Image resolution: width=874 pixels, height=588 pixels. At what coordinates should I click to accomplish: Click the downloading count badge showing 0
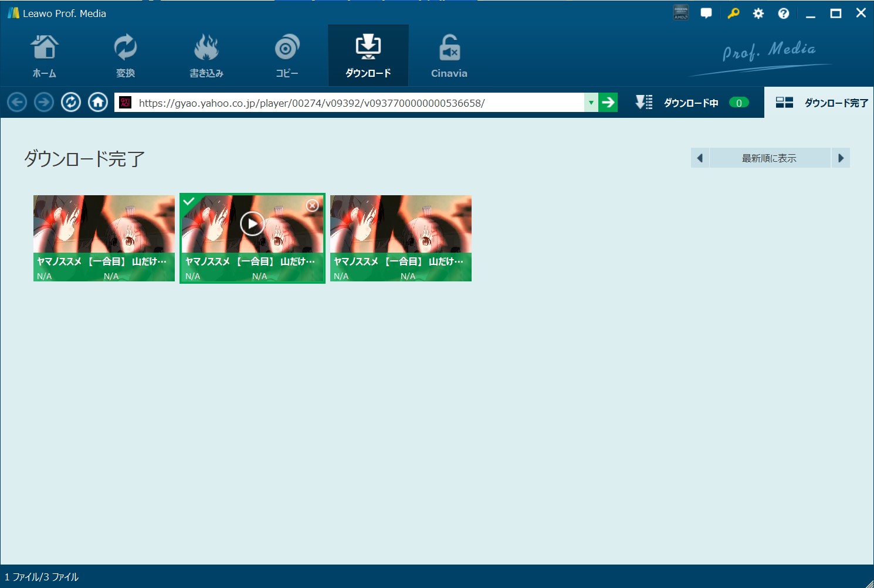[739, 103]
